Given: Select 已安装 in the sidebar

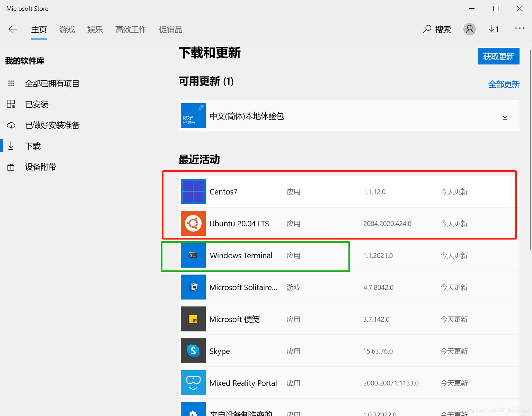Looking at the screenshot, I should (37, 104).
